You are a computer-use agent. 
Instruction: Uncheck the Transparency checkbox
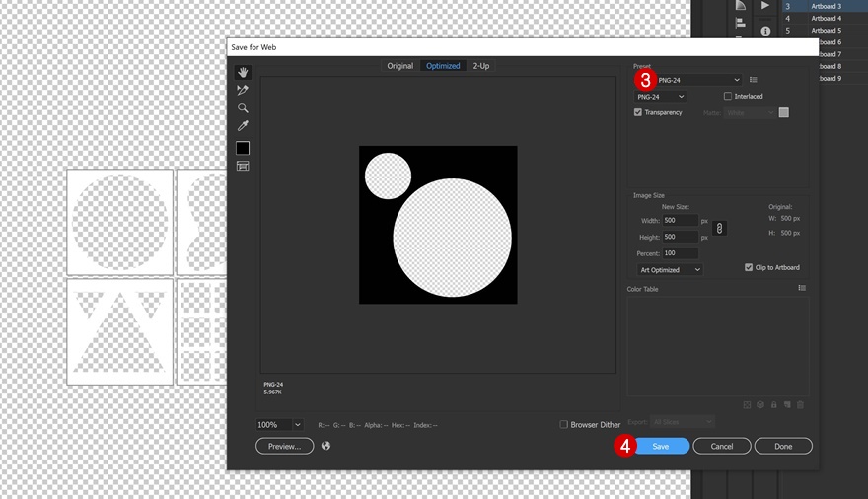click(638, 113)
